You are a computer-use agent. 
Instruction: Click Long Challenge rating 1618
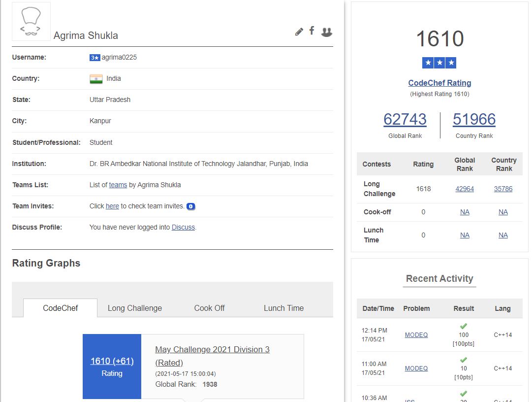point(423,189)
